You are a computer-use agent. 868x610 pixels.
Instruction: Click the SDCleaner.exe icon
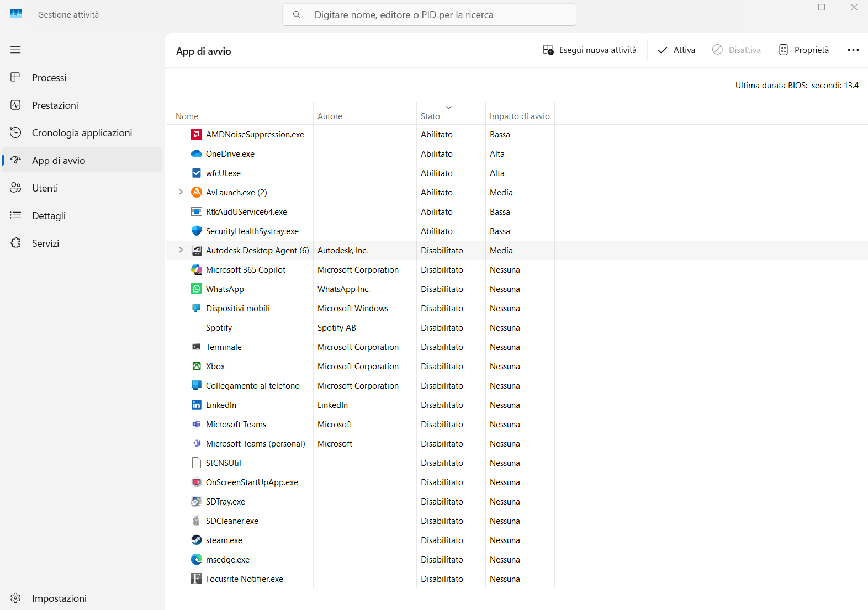point(197,521)
